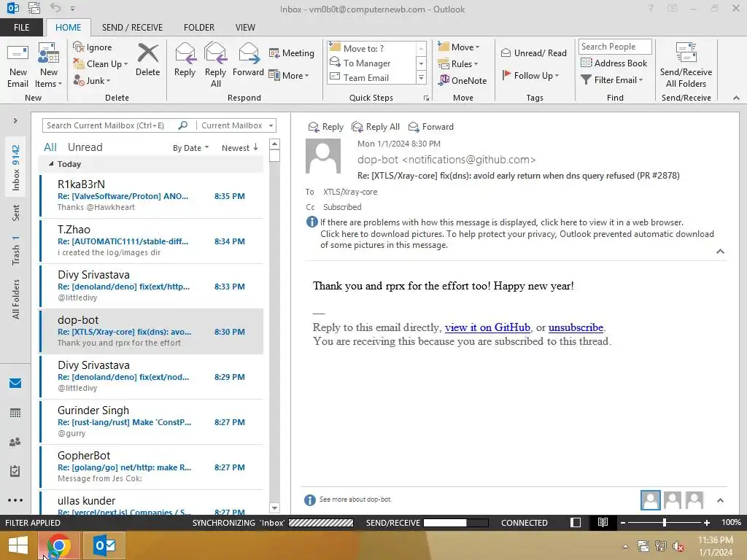This screenshot has height=560, width=747.
Task: Open the GopherBot golang/go email
Action: pos(152,467)
